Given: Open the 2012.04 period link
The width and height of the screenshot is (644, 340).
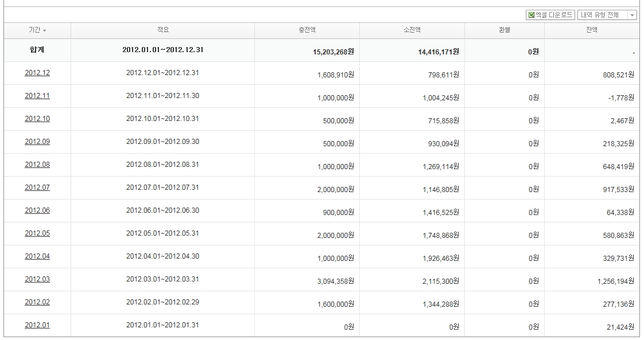Looking at the screenshot, I should (37, 256).
